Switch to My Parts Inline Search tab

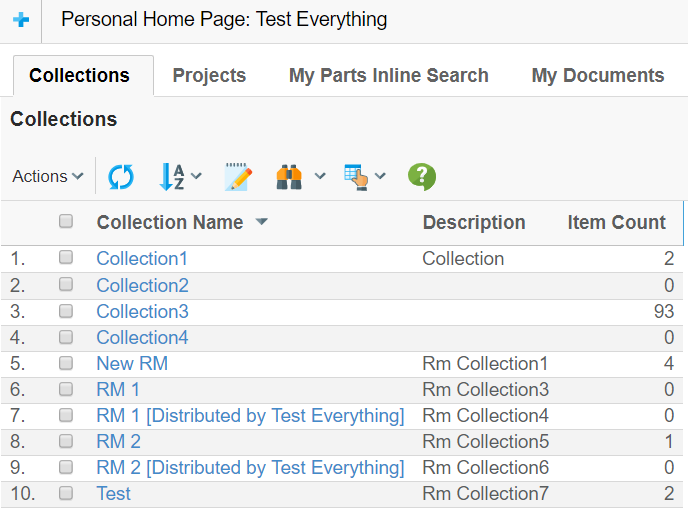coord(388,76)
